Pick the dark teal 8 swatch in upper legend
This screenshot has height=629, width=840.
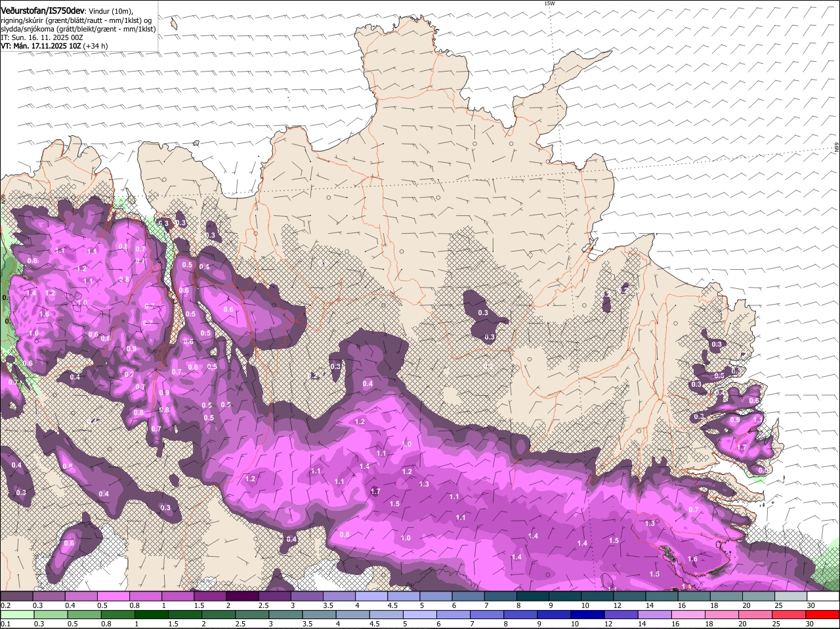[x=532, y=596]
